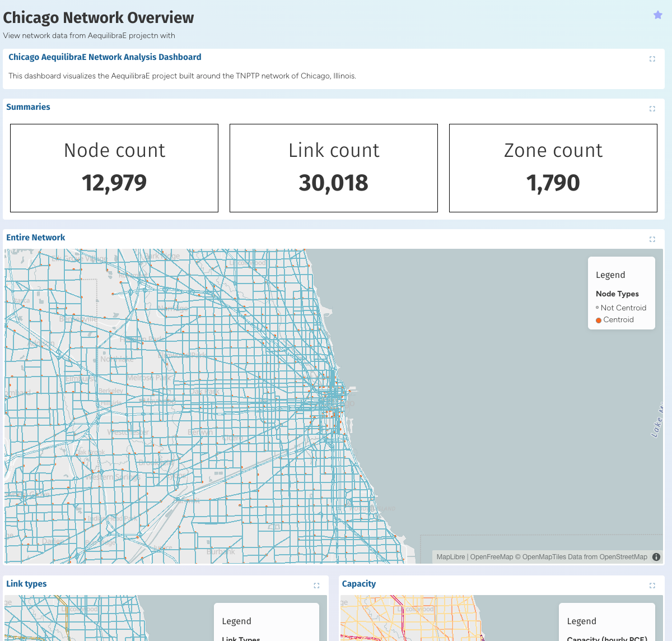Expand the Capacity hourly PCE legend
The image size is (672, 641).
(608, 638)
